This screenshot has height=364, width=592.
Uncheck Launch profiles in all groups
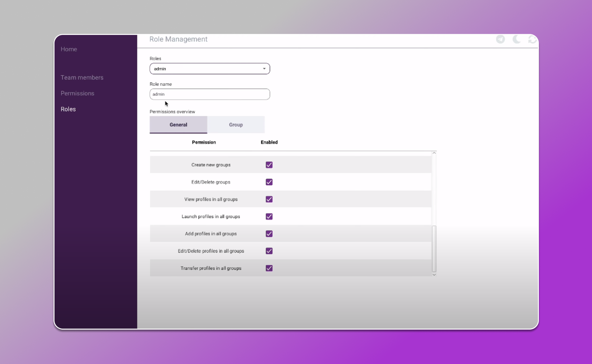(x=269, y=216)
